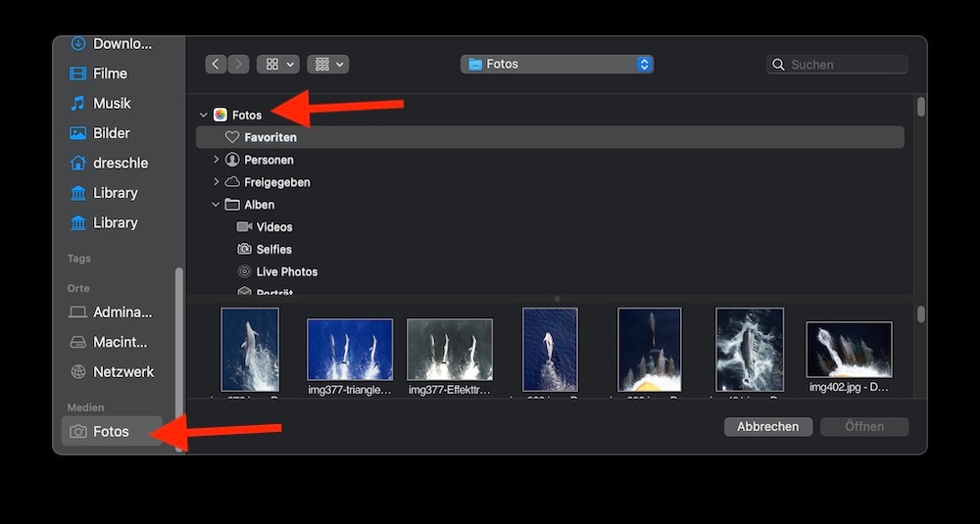Screen dimensions: 980x524
Task: Select the img377-triangle thumbnail
Action: pyautogui.click(x=350, y=350)
